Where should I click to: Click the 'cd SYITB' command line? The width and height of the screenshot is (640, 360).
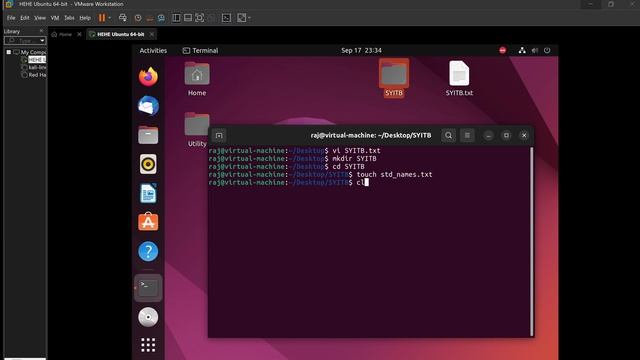click(x=348, y=167)
